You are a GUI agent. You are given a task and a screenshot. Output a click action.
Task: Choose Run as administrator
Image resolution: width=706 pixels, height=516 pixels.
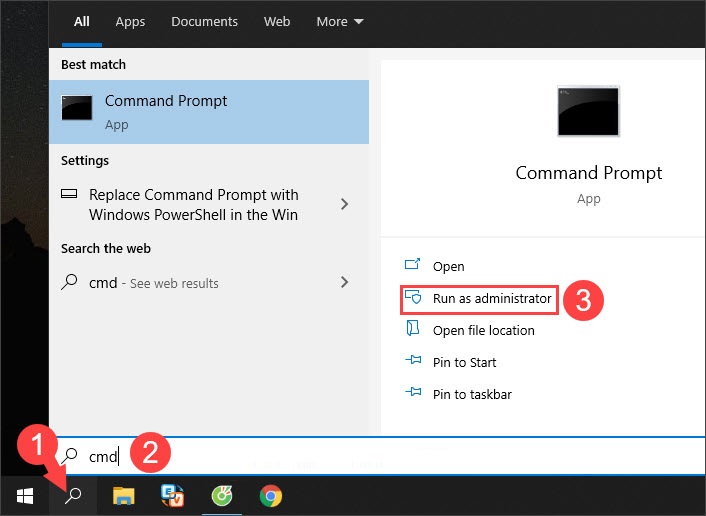(x=492, y=298)
